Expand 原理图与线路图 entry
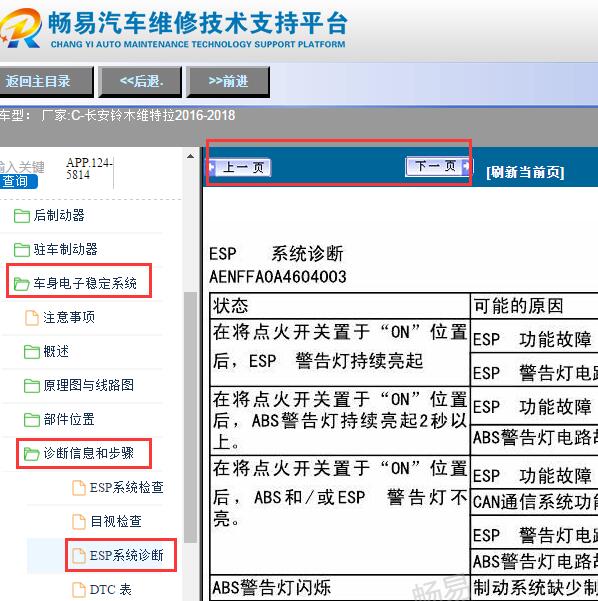The image size is (598, 601). pos(89,385)
